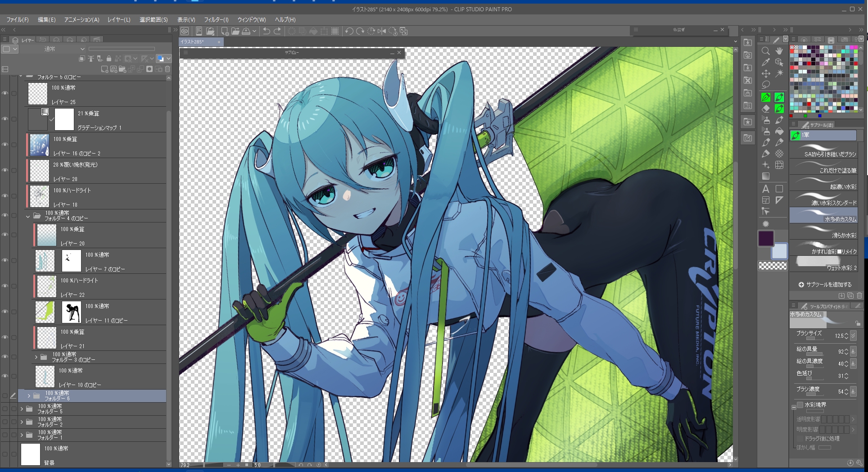
Task: Open the レイヤー(L) menu
Action: (x=119, y=20)
